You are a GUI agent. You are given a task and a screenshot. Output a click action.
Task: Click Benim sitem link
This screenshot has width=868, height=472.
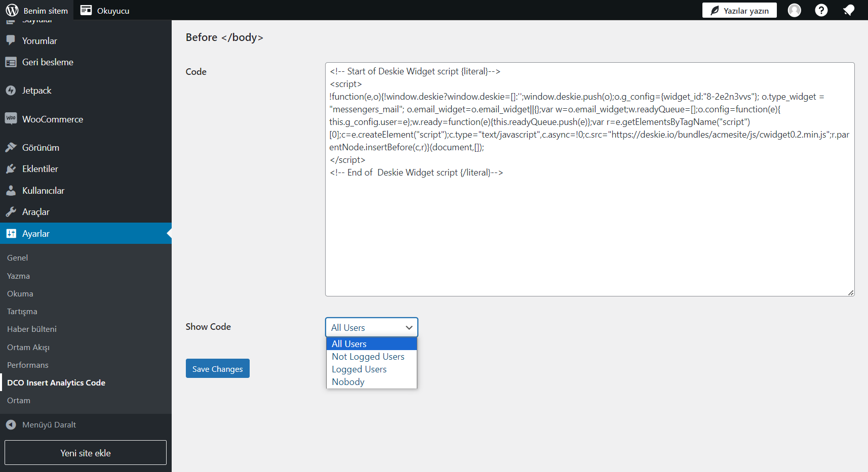37,10
